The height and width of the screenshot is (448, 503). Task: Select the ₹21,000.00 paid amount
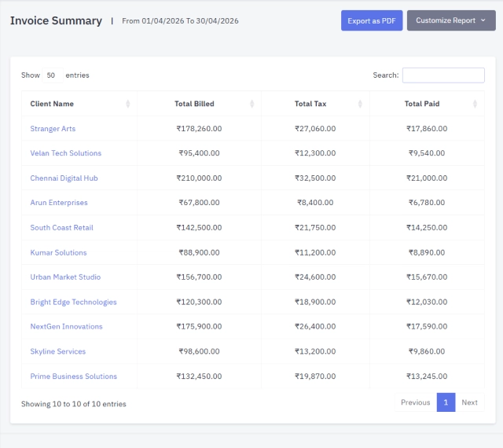(427, 178)
